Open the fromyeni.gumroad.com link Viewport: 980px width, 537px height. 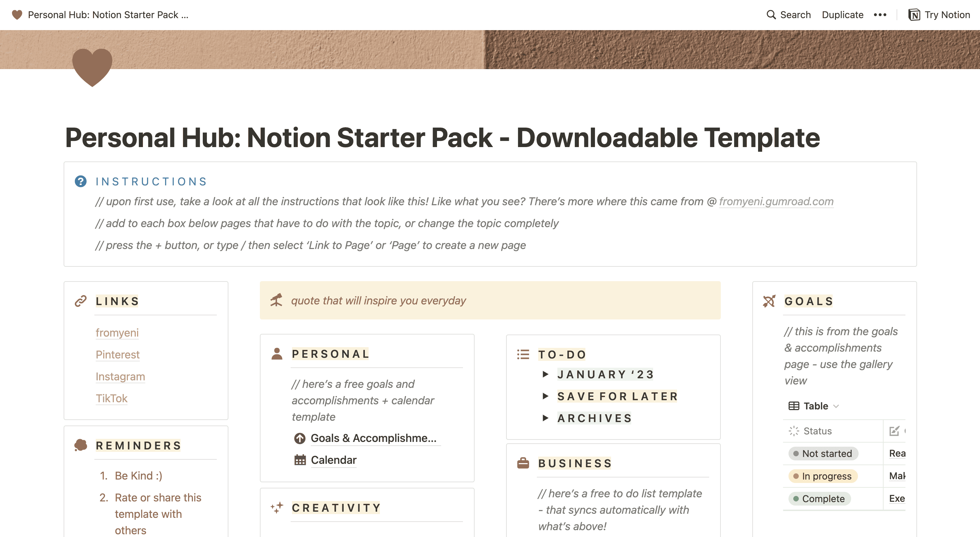[777, 202]
